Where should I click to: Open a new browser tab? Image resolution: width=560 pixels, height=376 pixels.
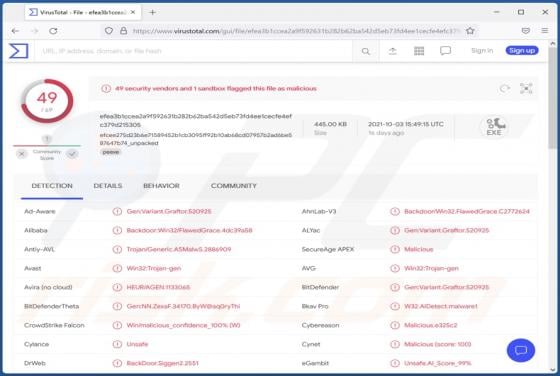tap(152, 12)
